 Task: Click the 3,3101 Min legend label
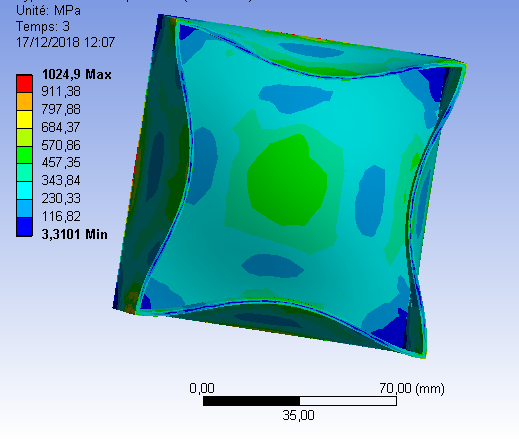click(74, 234)
